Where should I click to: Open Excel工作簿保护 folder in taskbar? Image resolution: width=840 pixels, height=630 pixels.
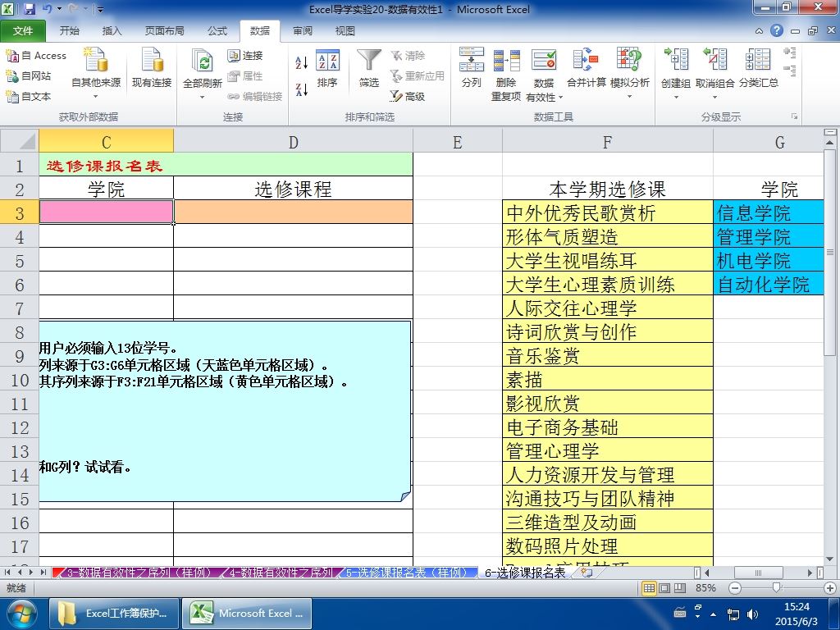[x=114, y=614]
